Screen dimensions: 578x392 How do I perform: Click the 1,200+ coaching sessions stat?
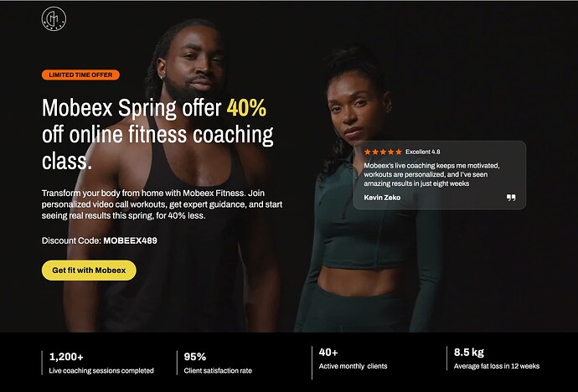coord(101,363)
